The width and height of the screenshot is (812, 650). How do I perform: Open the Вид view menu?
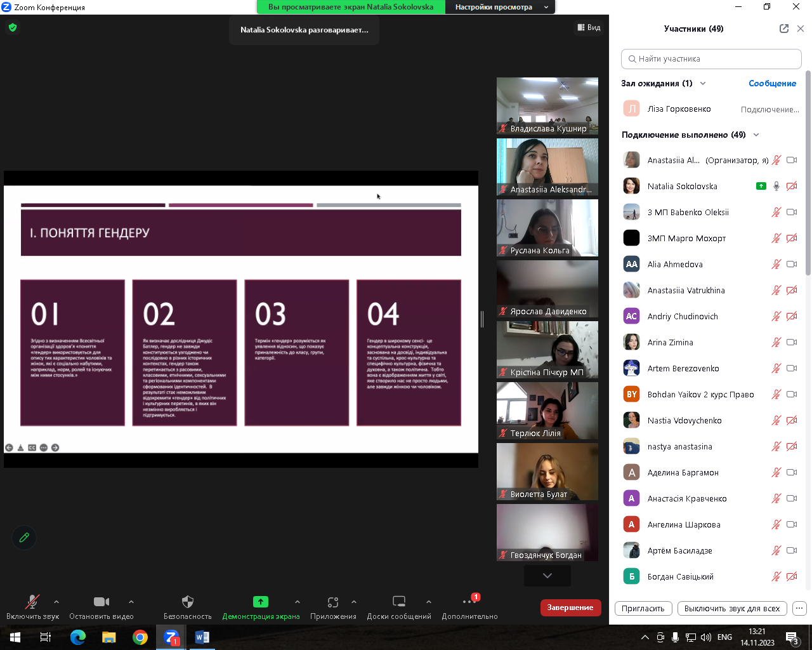589,27
